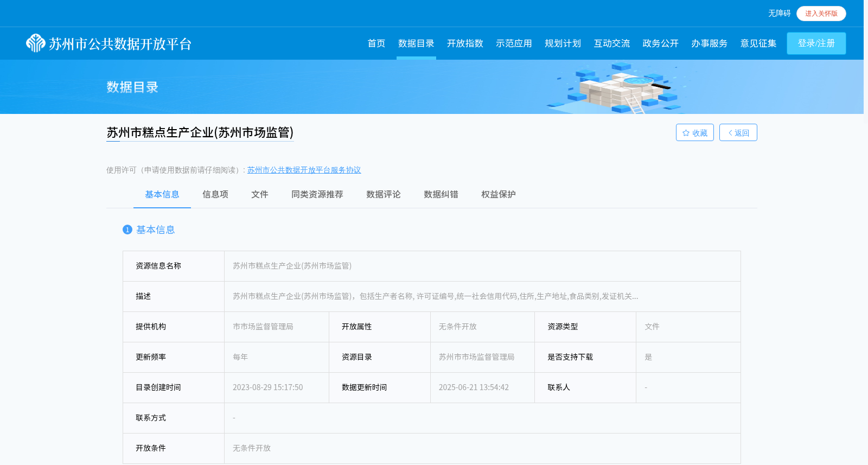Click the resource name value in the table
Screen dimensions: 868x465
pos(292,266)
